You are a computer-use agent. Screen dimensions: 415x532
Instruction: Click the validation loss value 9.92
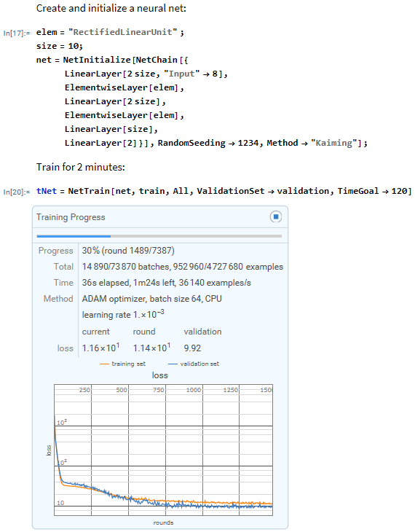[192, 348]
